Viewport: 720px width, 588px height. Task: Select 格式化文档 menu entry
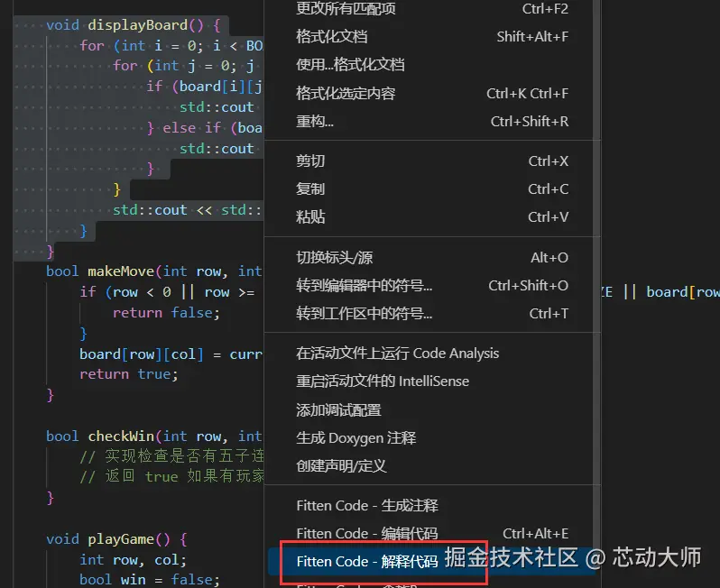[x=432, y=37]
